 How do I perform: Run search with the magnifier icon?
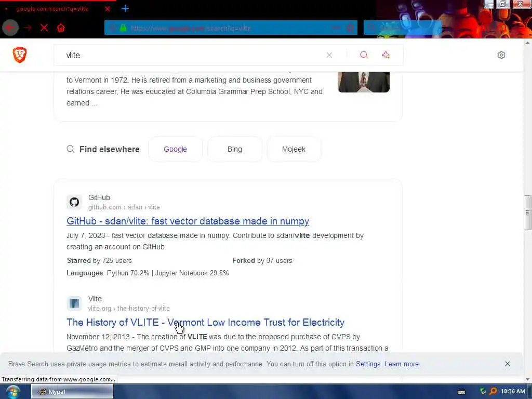(364, 55)
